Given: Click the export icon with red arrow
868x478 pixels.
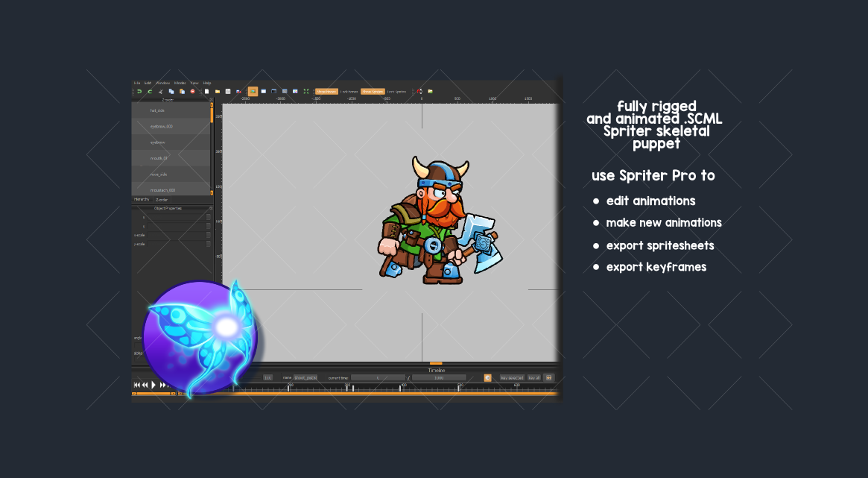Looking at the screenshot, I should (238, 92).
